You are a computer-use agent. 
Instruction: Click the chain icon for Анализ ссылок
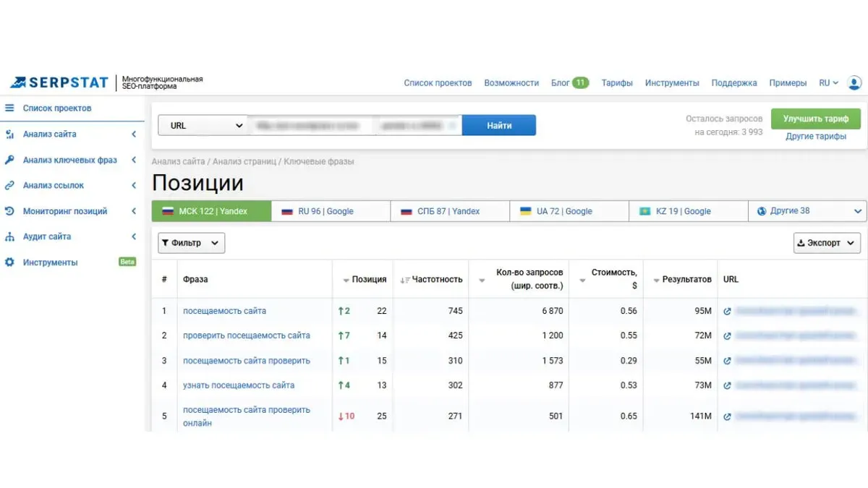9,185
